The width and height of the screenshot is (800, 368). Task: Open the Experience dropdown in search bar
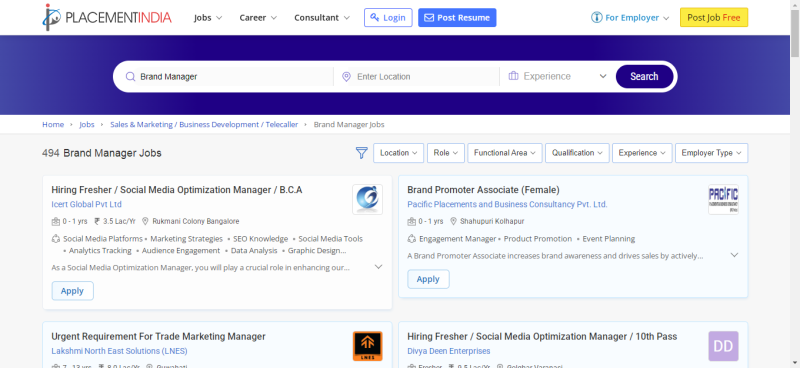point(558,77)
